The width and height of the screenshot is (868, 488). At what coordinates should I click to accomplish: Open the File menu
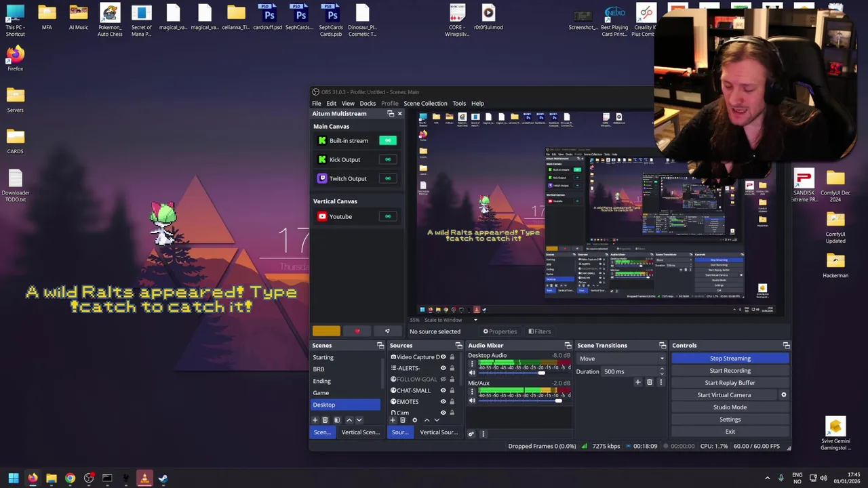click(x=317, y=104)
